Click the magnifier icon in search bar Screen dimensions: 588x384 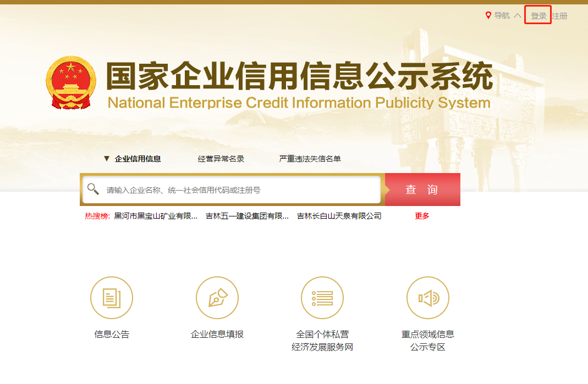tap(94, 189)
